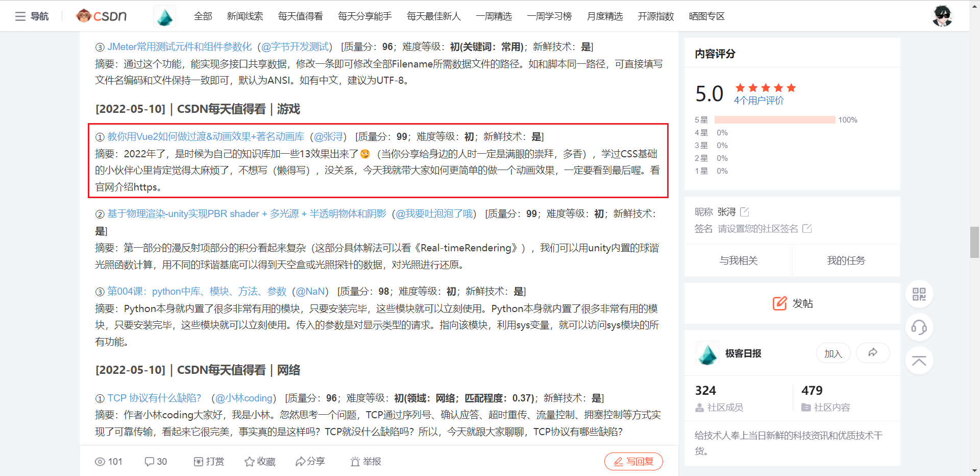The height and width of the screenshot is (476, 980).
Task: Click the 发帖 post compose icon
Action: click(779, 303)
